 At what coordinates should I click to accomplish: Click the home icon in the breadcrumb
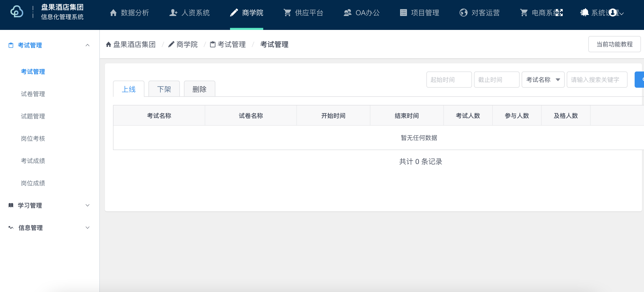click(108, 45)
